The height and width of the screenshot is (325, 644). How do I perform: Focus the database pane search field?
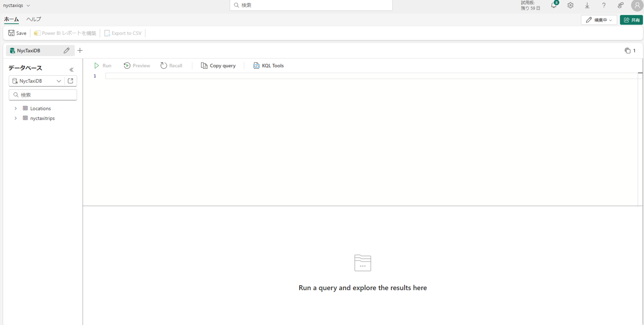pos(42,95)
